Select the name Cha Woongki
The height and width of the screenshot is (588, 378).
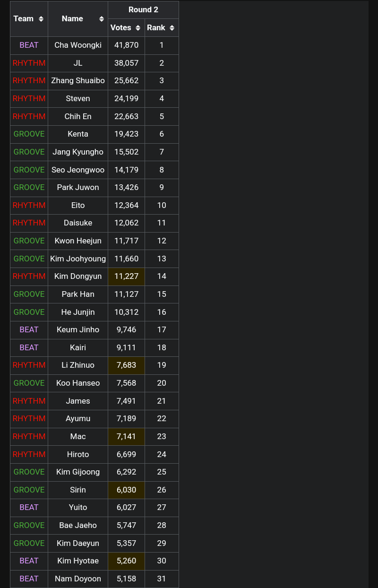coord(78,45)
